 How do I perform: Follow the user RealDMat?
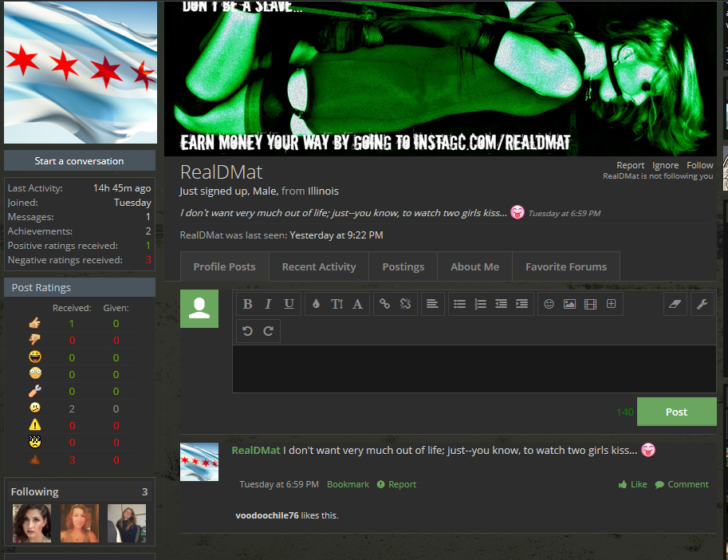point(699,165)
